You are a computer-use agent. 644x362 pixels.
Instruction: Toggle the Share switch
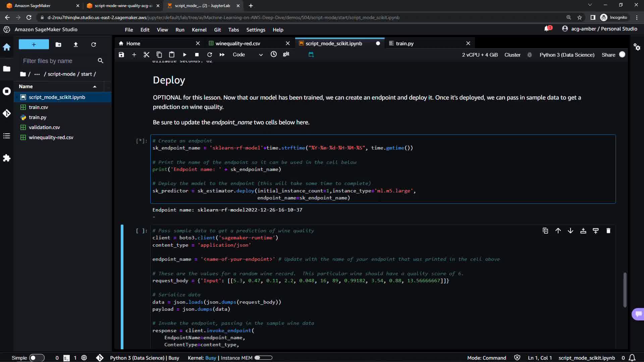click(x=622, y=55)
